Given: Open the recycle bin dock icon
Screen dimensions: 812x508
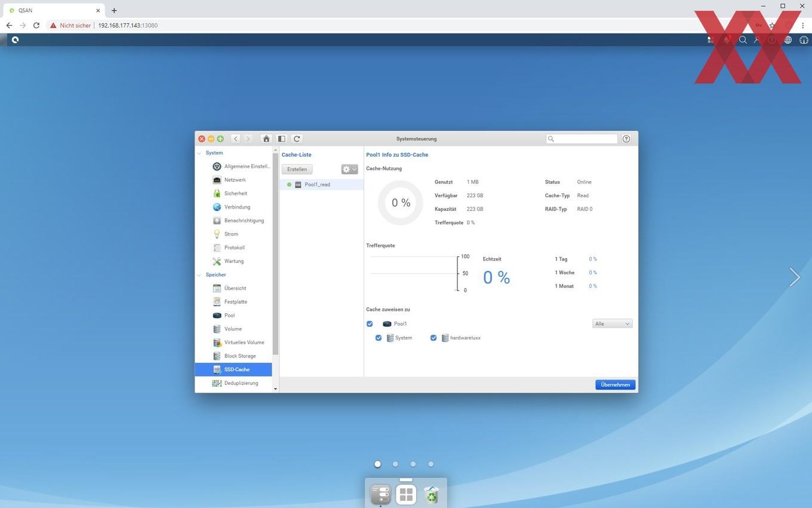Looking at the screenshot, I should click(431, 494).
